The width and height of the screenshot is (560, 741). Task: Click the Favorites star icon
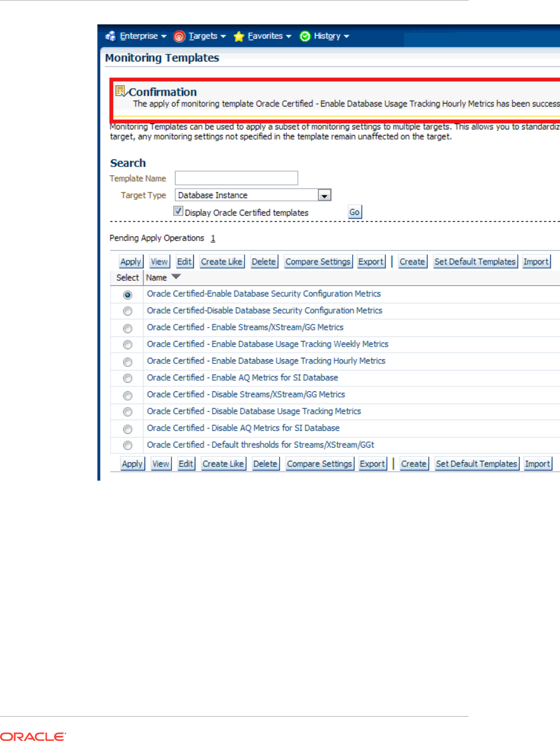tap(238, 36)
